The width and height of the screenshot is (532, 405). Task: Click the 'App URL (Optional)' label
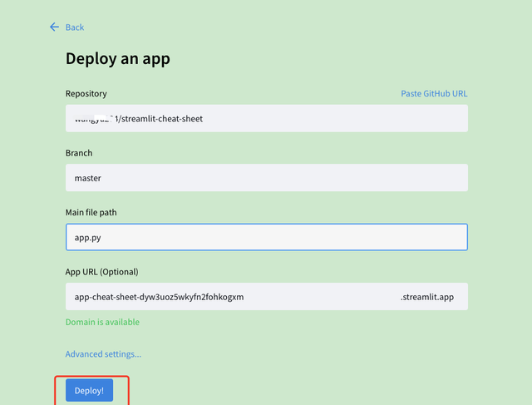pyautogui.click(x=101, y=272)
